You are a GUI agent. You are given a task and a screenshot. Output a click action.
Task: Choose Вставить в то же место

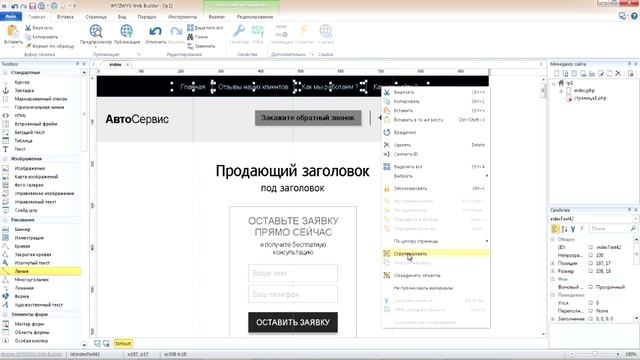436,120
